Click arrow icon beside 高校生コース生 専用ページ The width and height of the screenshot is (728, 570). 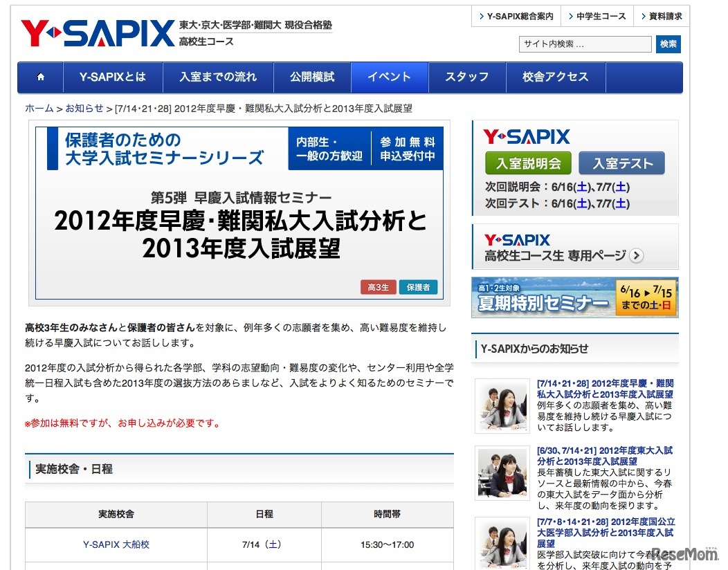[x=637, y=256]
